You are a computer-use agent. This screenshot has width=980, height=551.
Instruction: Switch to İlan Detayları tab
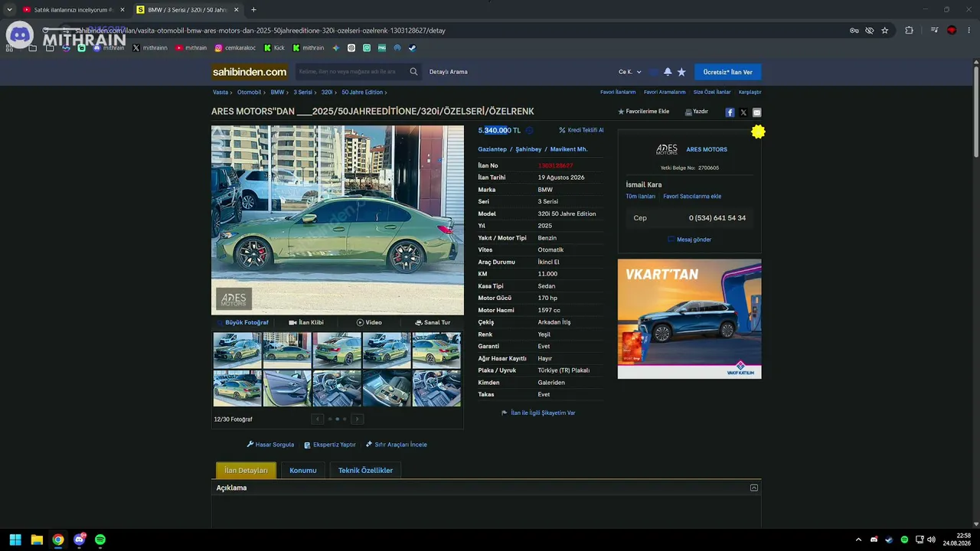point(246,471)
